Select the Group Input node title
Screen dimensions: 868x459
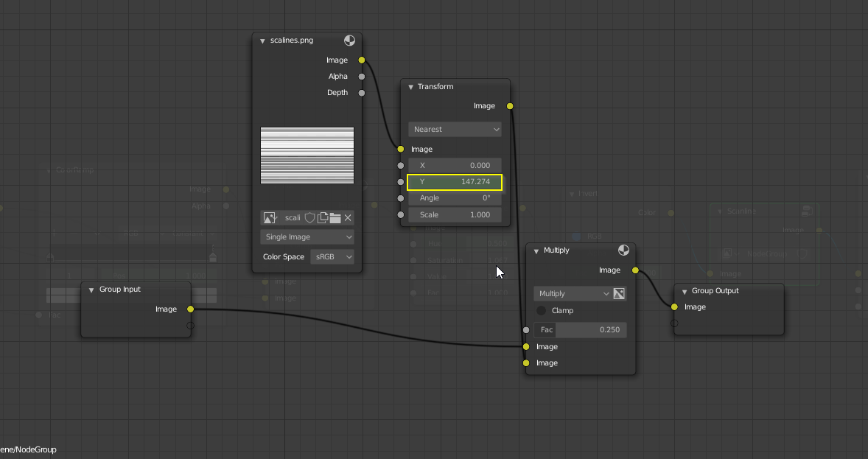click(x=120, y=289)
